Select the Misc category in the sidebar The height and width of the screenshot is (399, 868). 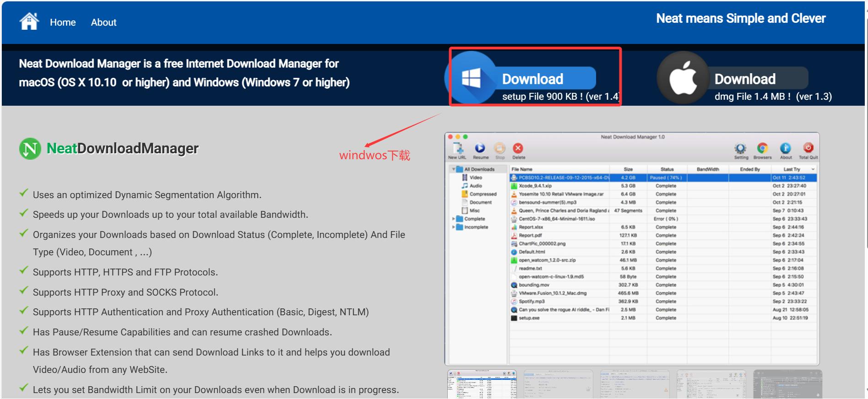pyautogui.click(x=474, y=210)
